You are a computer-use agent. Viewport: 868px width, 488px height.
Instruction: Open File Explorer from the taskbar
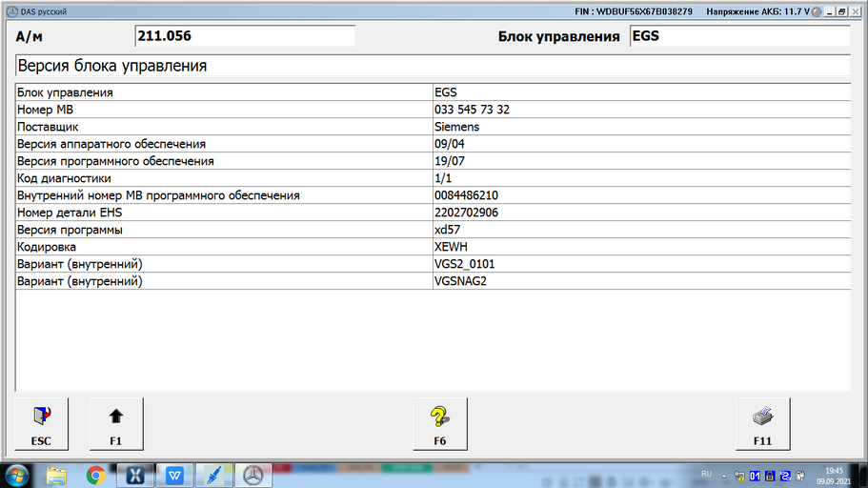[x=56, y=476]
